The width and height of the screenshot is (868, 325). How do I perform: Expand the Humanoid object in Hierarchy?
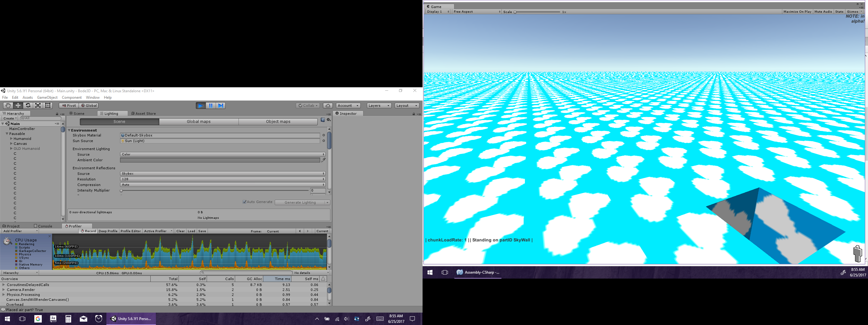tap(11, 139)
